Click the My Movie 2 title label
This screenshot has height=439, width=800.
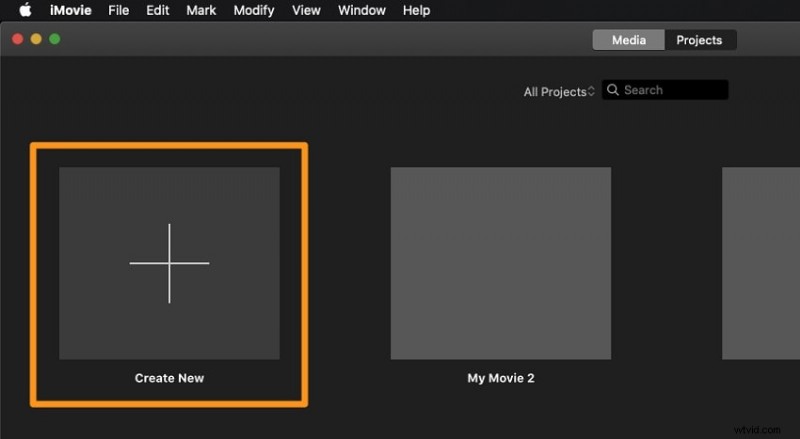tap(500, 378)
